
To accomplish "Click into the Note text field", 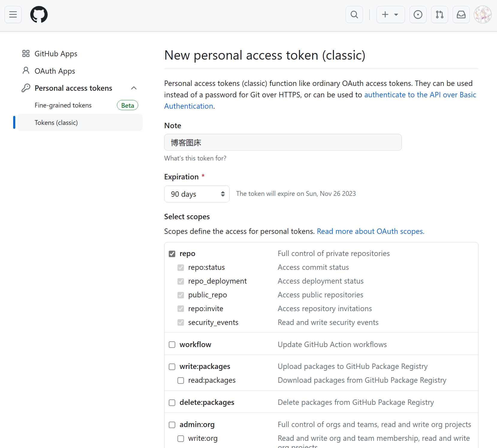I will (283, 142).
